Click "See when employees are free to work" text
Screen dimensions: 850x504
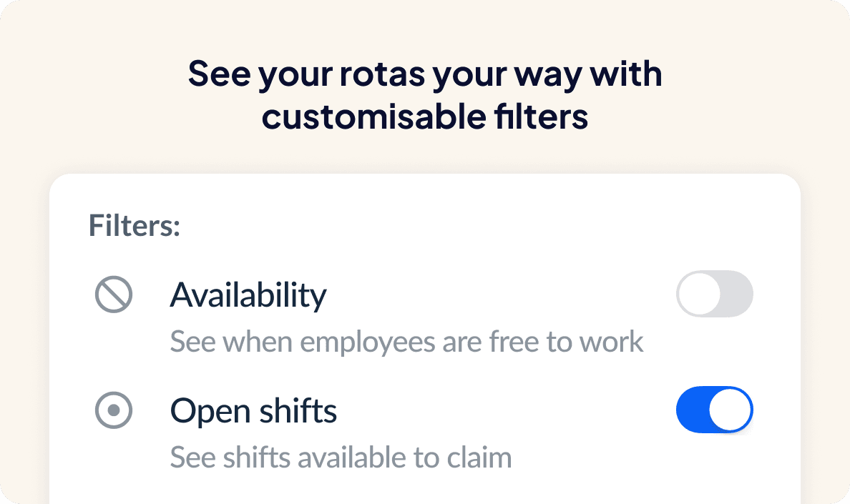click(406, 342)
